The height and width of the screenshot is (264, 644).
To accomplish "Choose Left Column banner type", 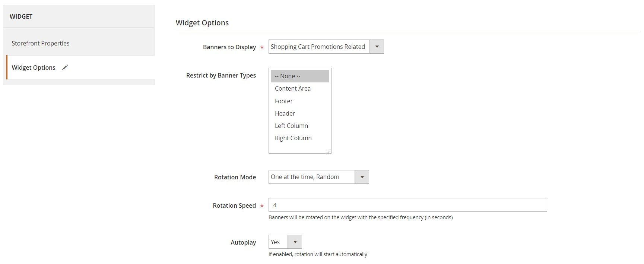I will coord(291,126).
